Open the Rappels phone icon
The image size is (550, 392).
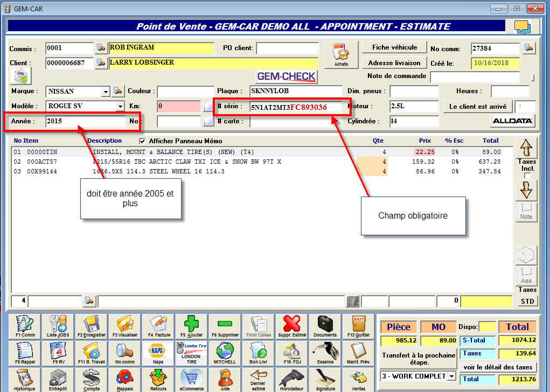coord(125,380)
